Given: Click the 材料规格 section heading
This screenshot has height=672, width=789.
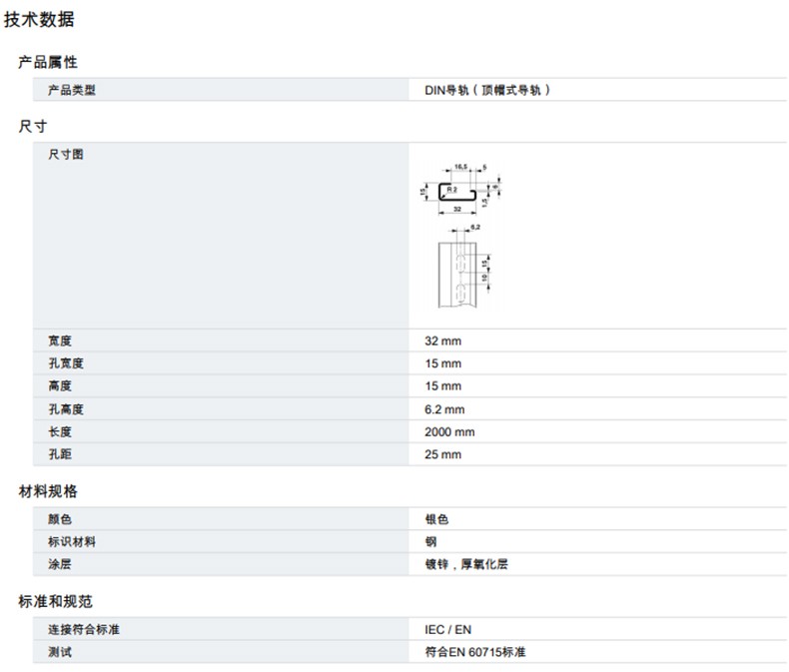Looking at the screenshot, I should pyautogui.click(x=48, y=491).
